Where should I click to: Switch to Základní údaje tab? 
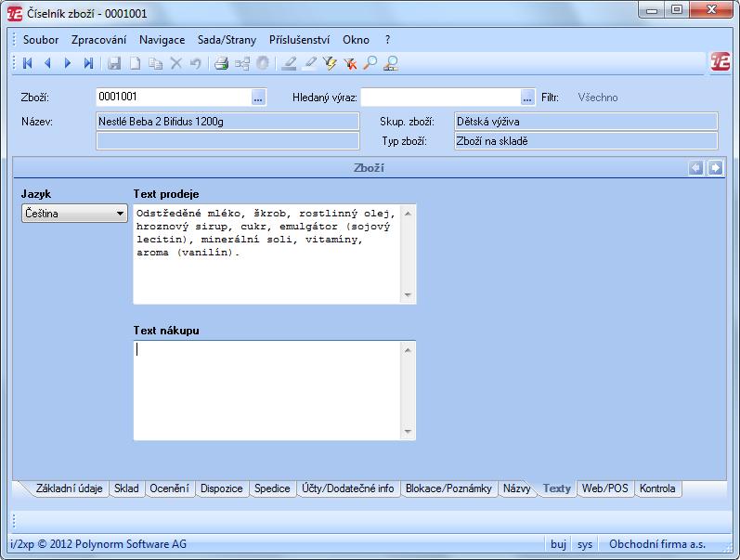click(x=69, y=488)
